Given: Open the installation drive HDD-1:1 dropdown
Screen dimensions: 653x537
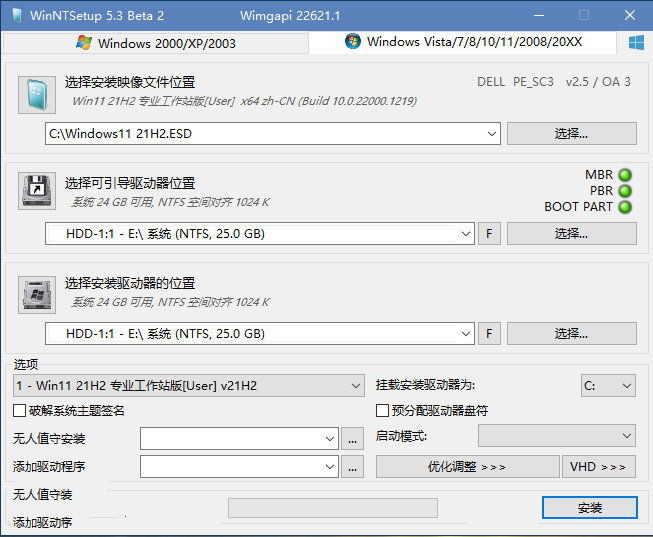Looking at the screenshot, I should pyautogui.click(x=466, y=334).
